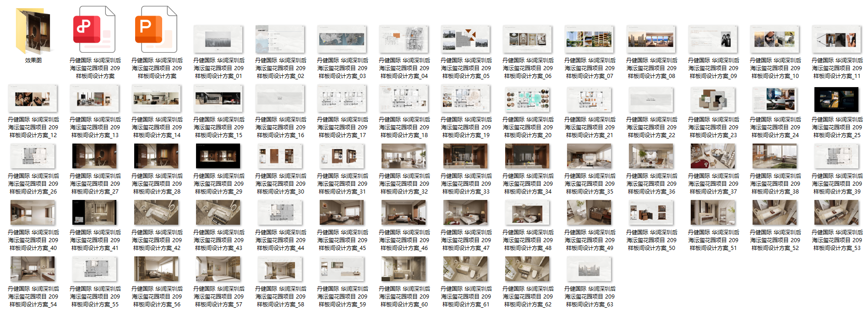Viewport: 868px width, 316px height.
Task: Pick the floor plan thumbnail _18
Action: [404, 99]
